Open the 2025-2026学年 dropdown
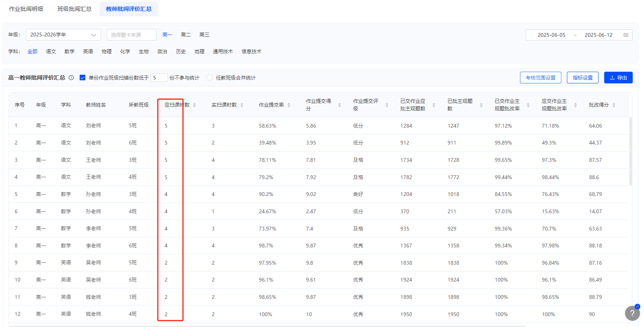Screen dimensions: 644x327 coord(63,35)
